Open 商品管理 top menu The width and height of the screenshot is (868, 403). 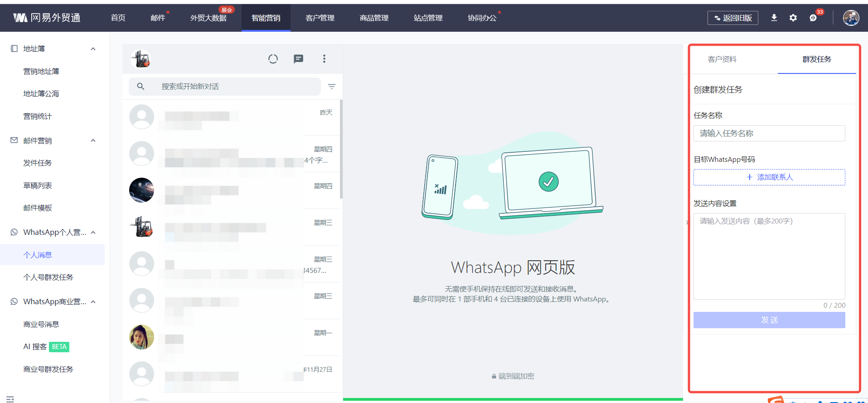(374, 18)
